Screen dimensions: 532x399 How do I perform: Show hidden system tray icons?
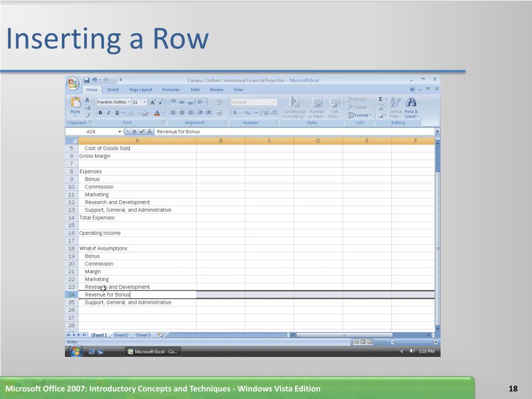click(402, 351)
